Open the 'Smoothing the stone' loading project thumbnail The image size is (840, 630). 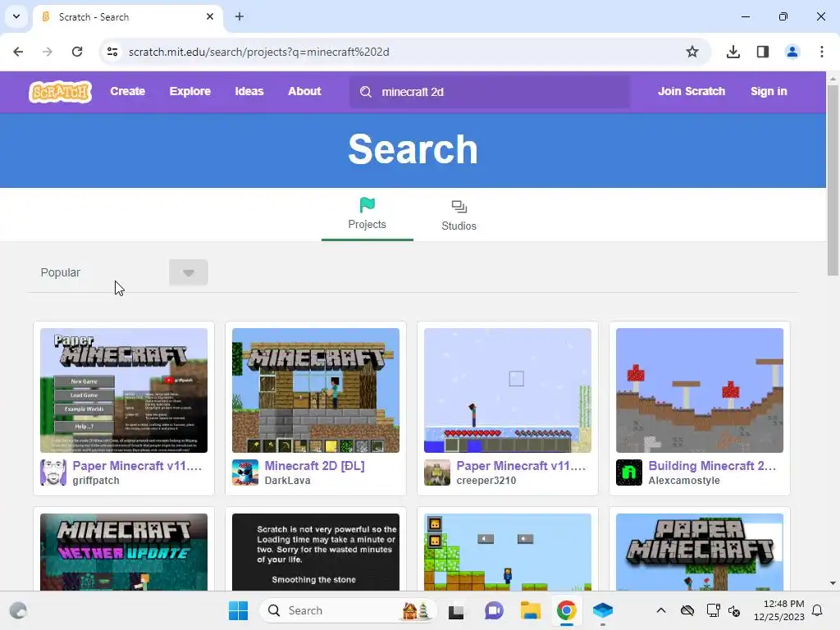pos(316,552)
